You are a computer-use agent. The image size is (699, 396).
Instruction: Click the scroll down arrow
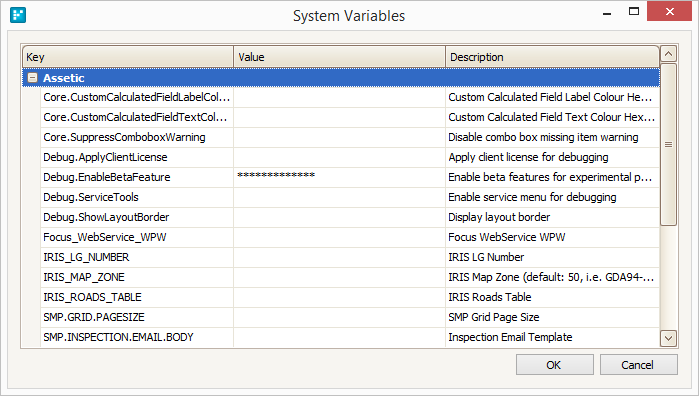[668, 338]
